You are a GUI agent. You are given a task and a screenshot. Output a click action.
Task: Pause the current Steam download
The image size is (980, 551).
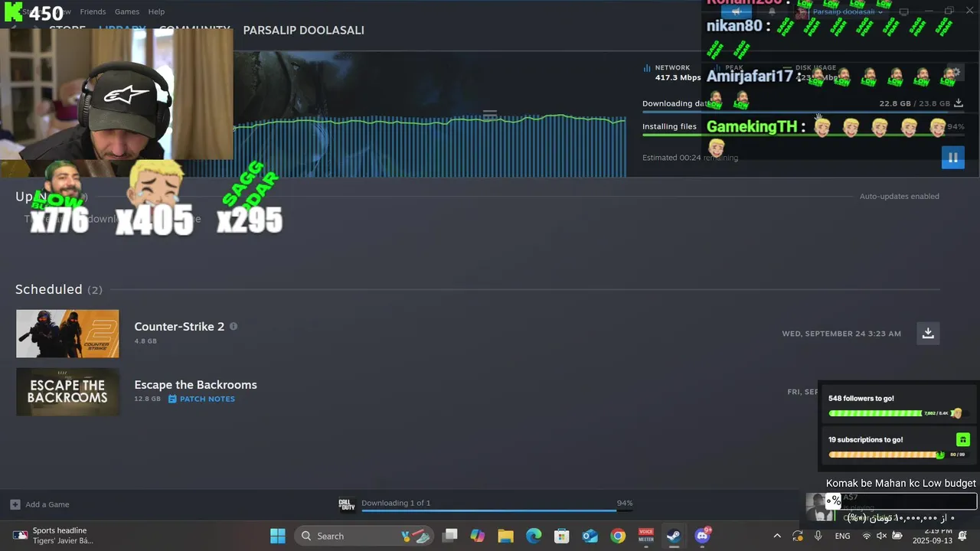click(x=952, y=158)
